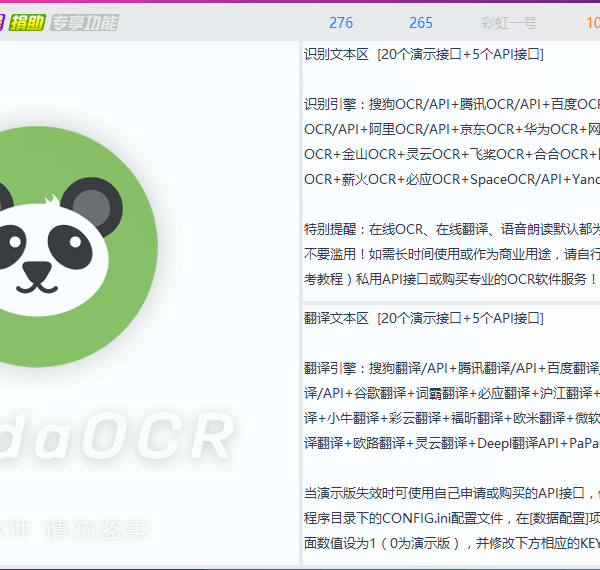Click the purple button left of 捐助
The image size is (600, 570).
click(2, 22)
